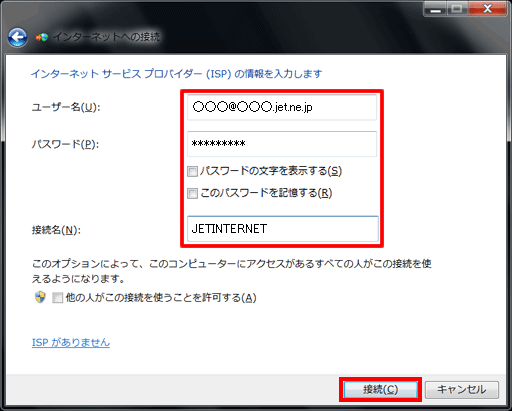Click the ユーザー名(U) label
512x411 pixels.
pyautogui.click(x=66, y=107)
